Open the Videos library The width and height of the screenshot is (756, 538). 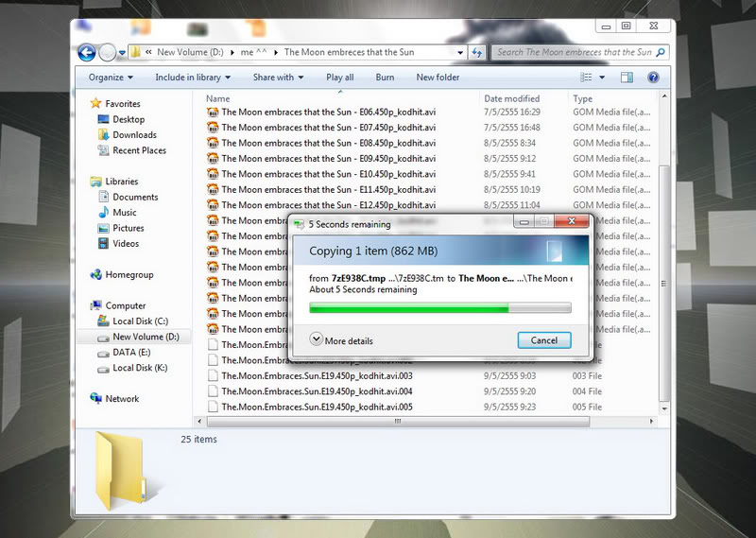(x=126, y=243)
